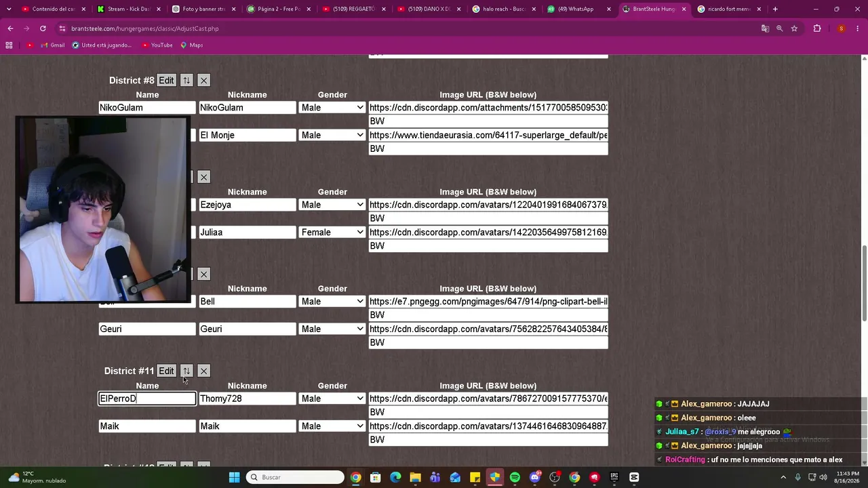Screen dimensions: 868x488
Task: Open the gender dropdown for NikoGulam
Action: (x=332, y=108)
